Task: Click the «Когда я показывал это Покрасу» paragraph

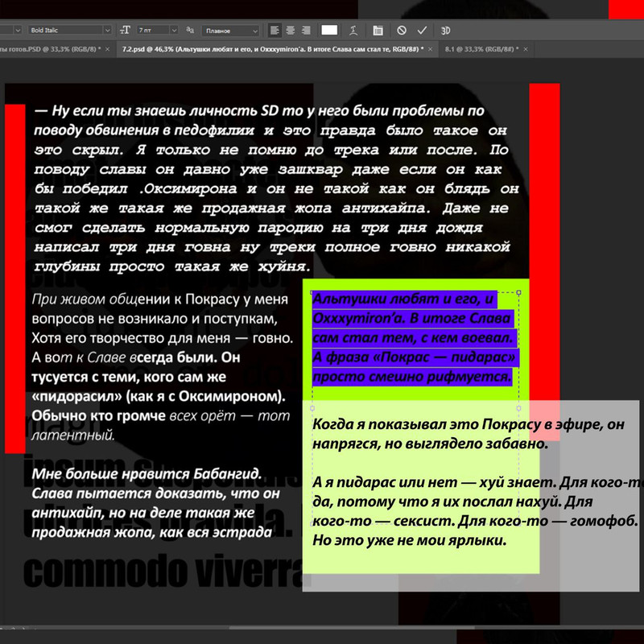Action: (469, 434)
